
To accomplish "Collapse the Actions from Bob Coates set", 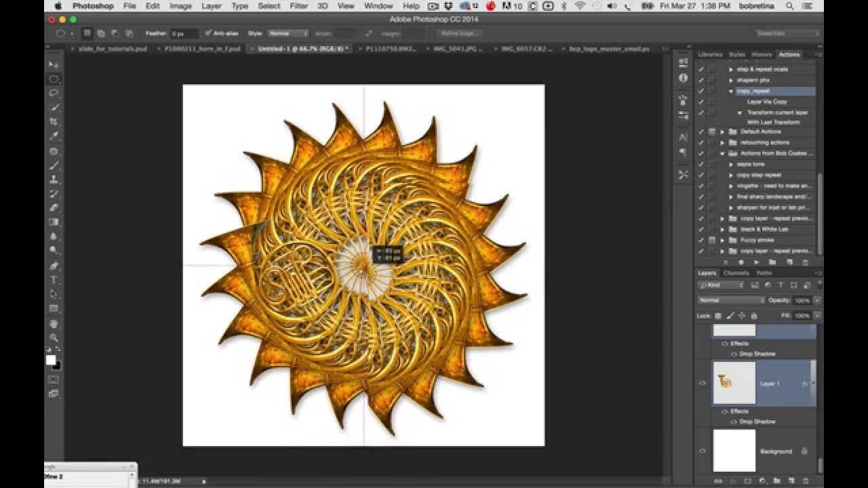I will 723,153.
